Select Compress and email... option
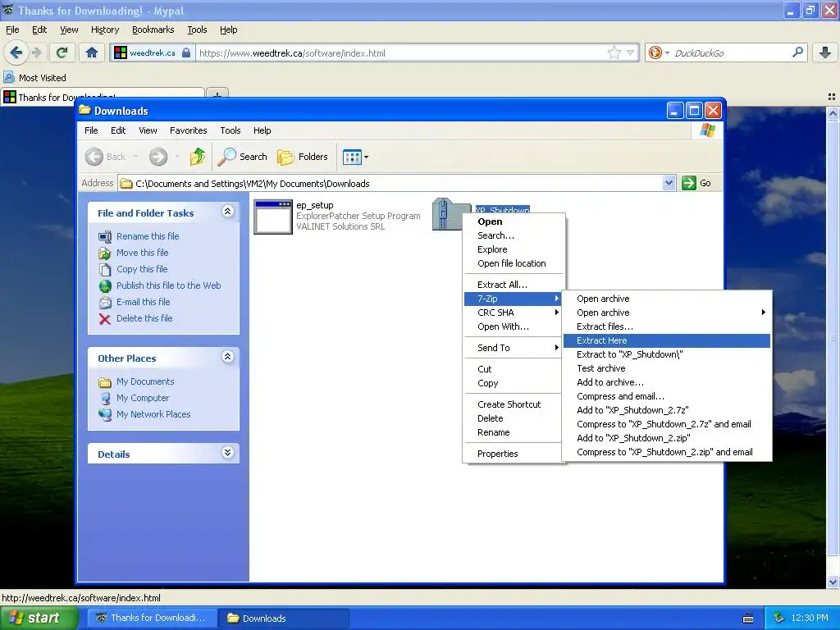 666,396
